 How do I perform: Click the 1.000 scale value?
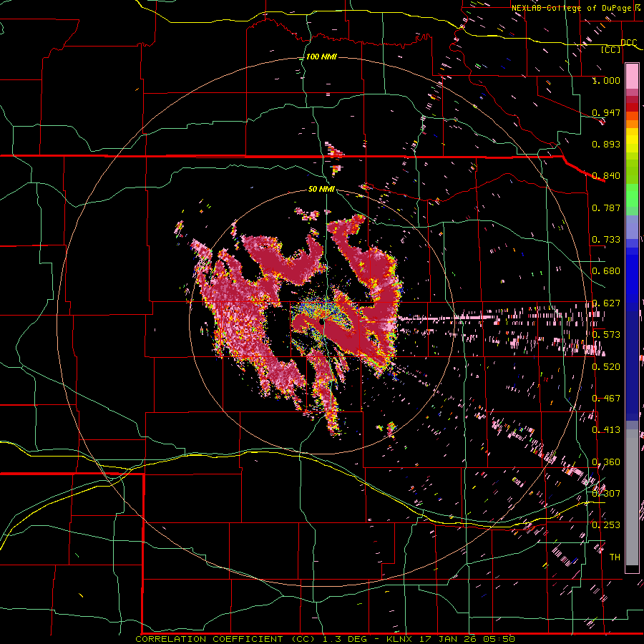tap(606, 80)
